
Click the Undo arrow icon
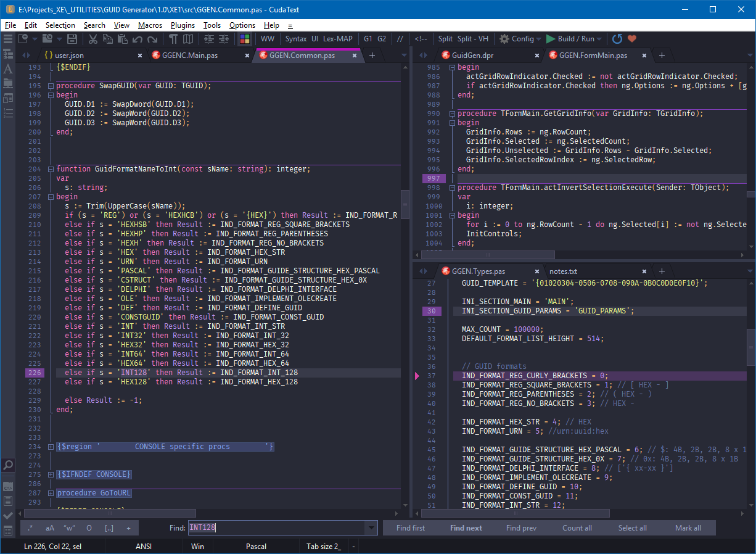[x=137, y=39]
